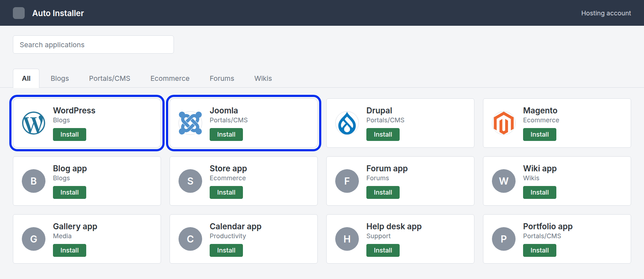
Task: Click the Media category label under Gallery app
Action: point(62,236)
